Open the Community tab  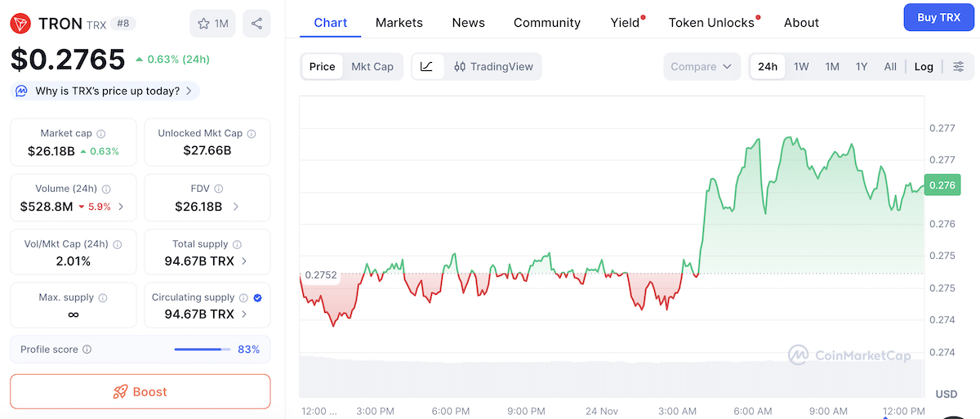[547, 23]
